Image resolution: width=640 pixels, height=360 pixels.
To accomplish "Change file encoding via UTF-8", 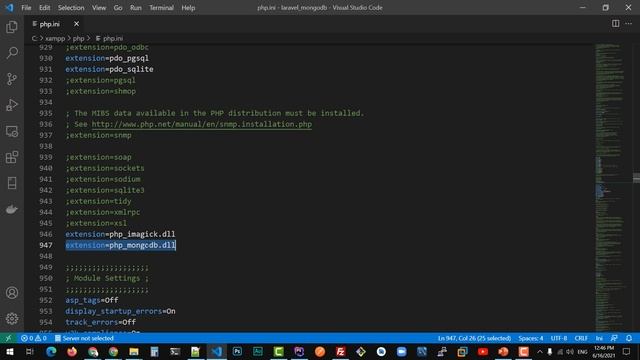I will (559, 338).
